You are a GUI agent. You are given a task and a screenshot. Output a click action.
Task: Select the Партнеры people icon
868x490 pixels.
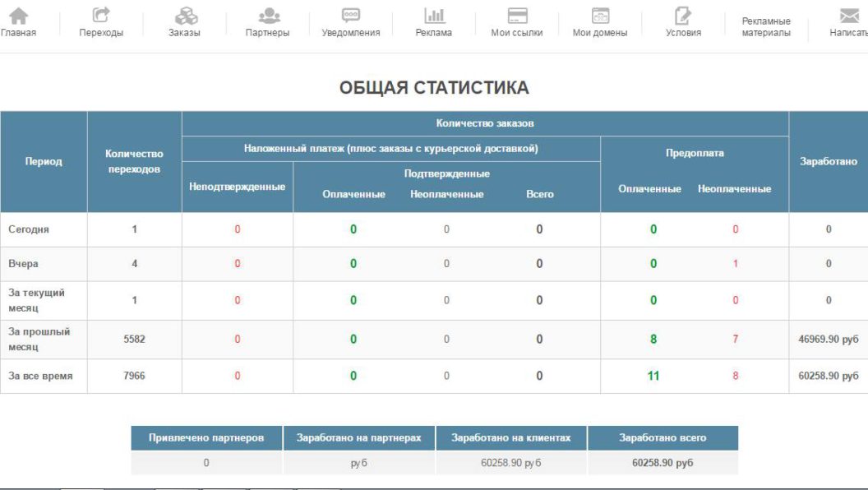click(x=268, y=16)
